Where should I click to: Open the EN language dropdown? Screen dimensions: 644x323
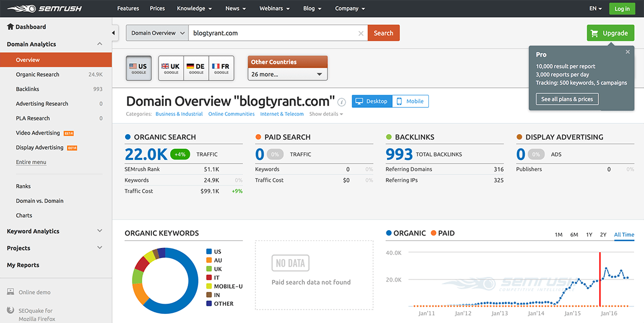(x=596, y=9)
